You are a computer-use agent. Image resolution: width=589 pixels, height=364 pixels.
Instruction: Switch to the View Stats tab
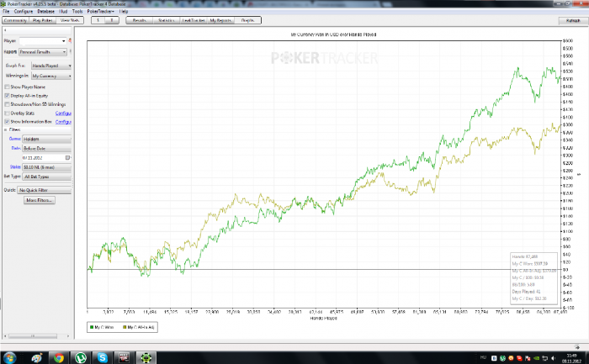70,20
